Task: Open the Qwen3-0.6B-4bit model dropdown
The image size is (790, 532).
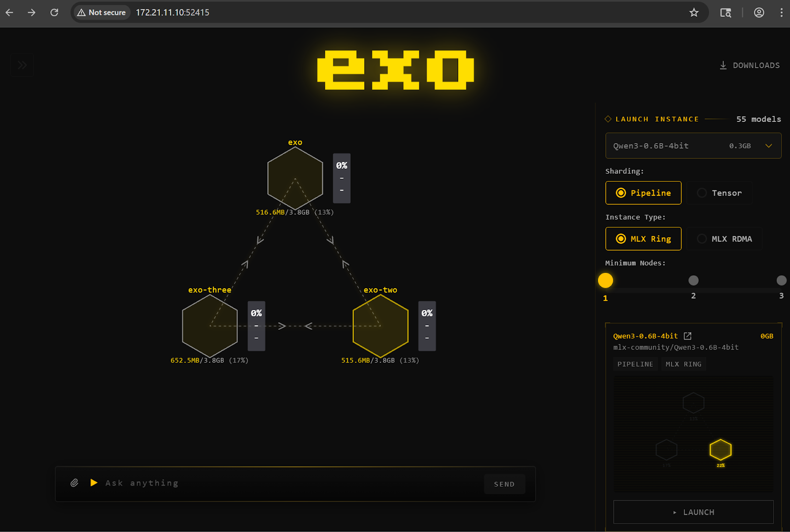Action: tap(693, 146)
